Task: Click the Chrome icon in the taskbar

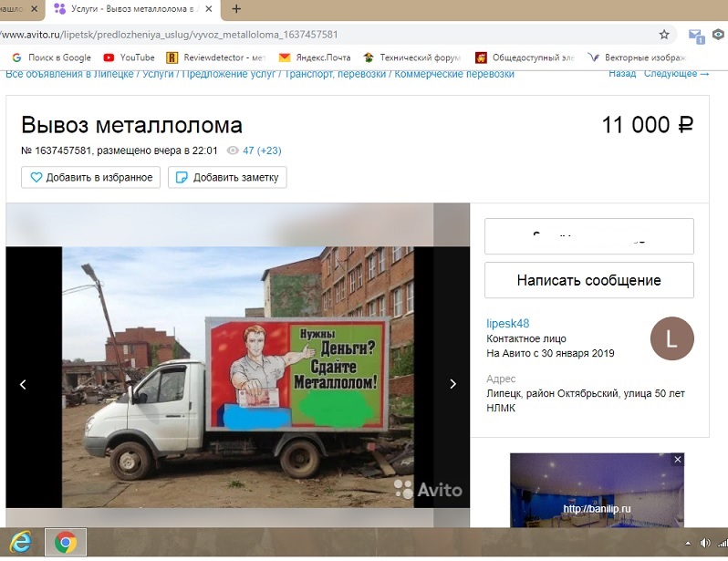Action: click(65, 543)
